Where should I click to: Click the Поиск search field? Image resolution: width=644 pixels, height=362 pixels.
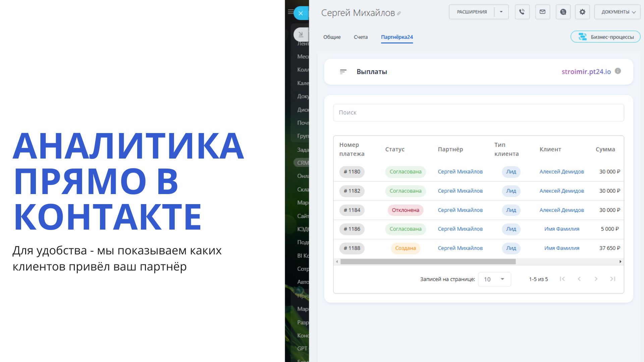[478, 113]
